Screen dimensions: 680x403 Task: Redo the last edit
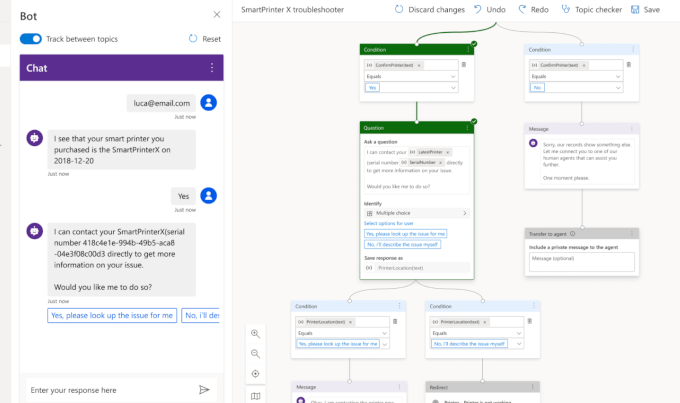(x=533, y=10)
